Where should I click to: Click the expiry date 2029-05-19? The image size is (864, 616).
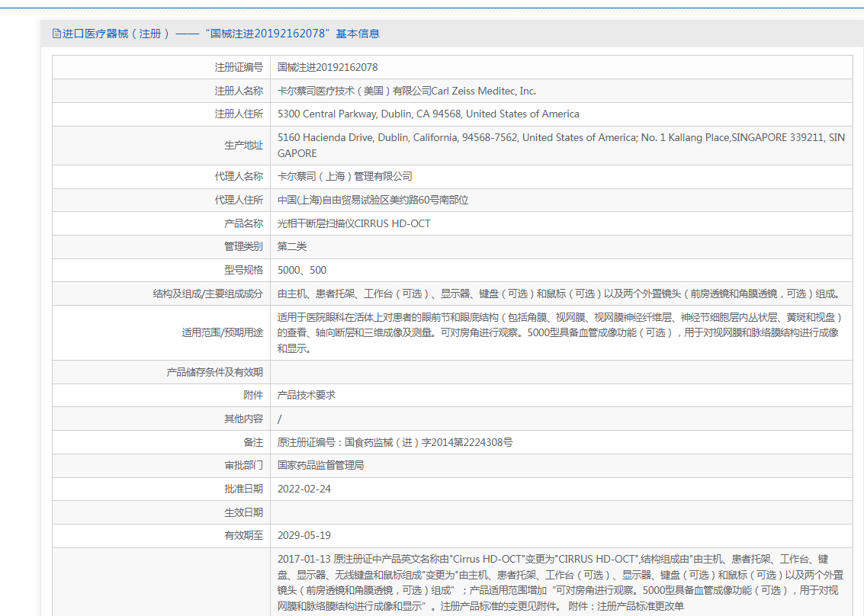304,535
